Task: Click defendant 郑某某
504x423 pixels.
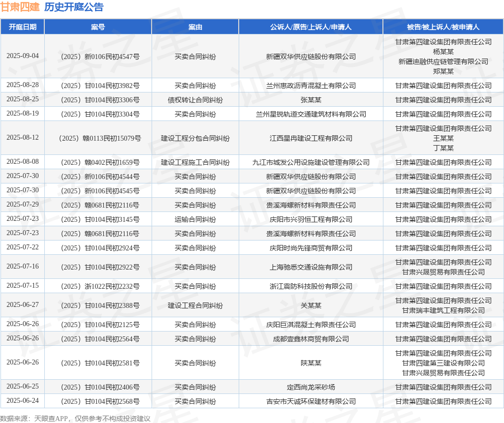Action: 443,71
